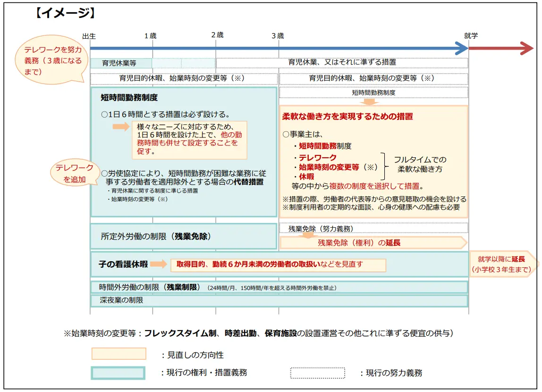The width and height of the screenshot is (542, 392).
Task: Click ※制度利用者の定期的な面談 note line
Action: 371,207
